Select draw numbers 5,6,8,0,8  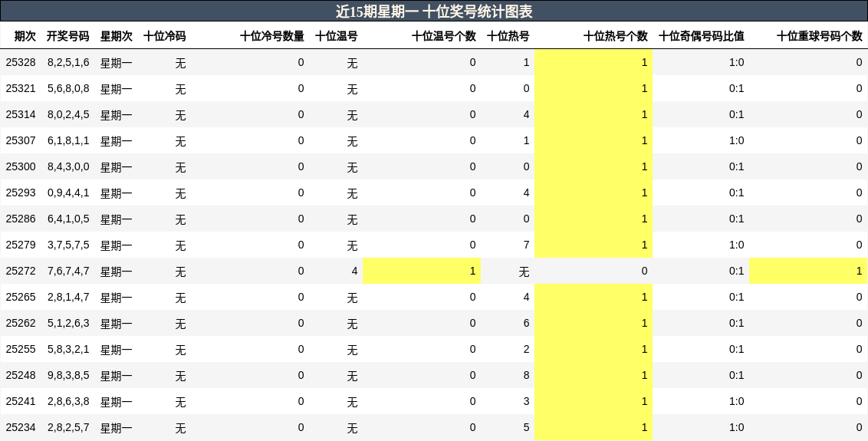68,89
